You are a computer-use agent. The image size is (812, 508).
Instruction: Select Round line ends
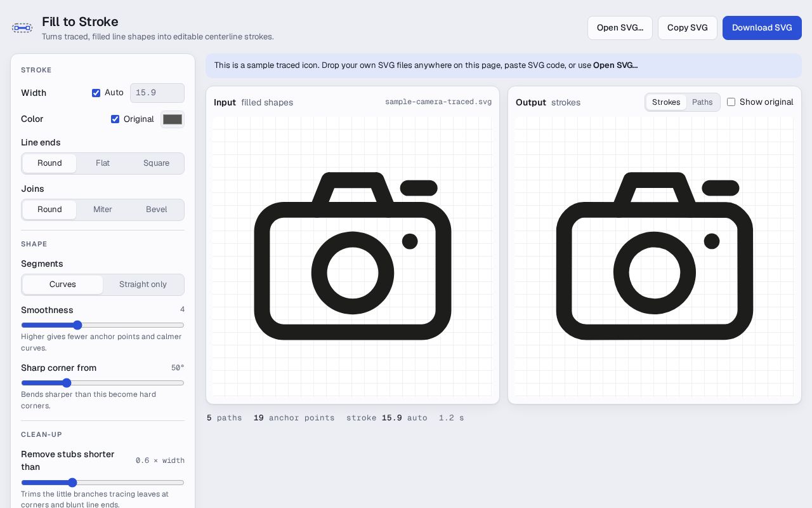49,163
